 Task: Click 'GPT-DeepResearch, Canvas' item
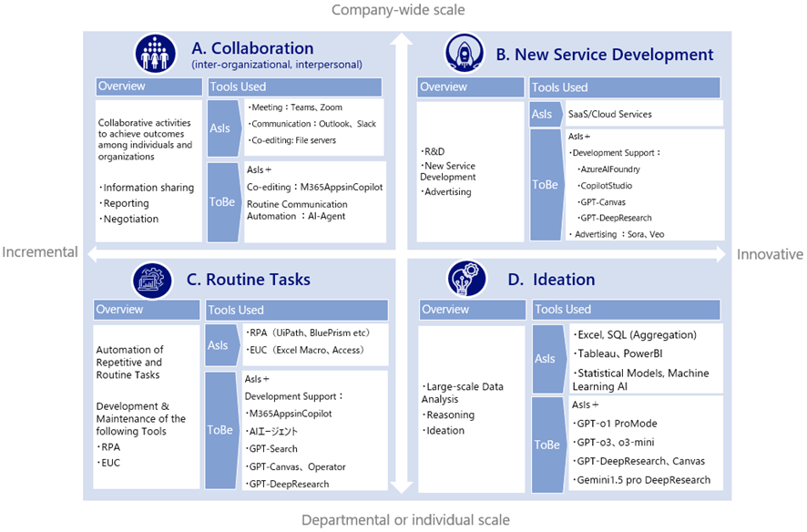pos(638,462)
